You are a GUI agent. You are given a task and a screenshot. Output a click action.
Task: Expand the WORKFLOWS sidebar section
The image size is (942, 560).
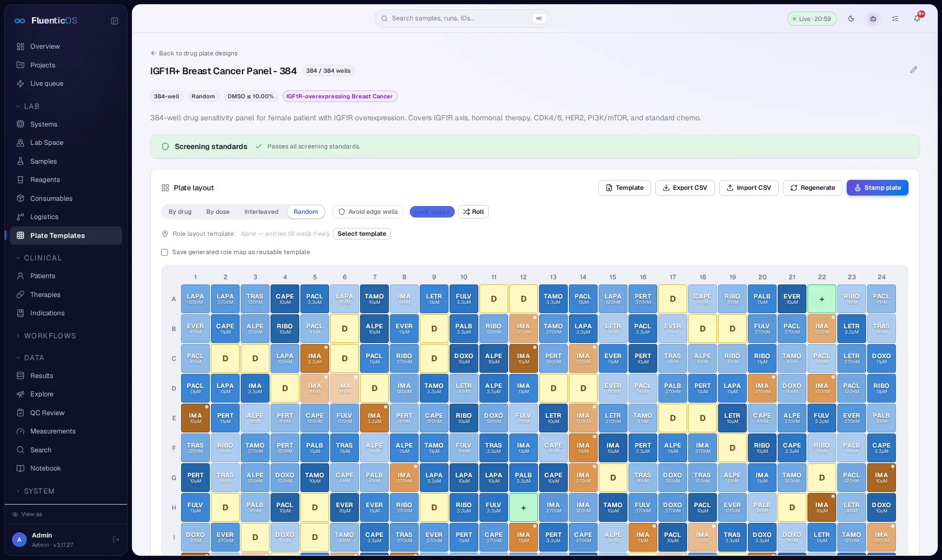pos(46,336)
